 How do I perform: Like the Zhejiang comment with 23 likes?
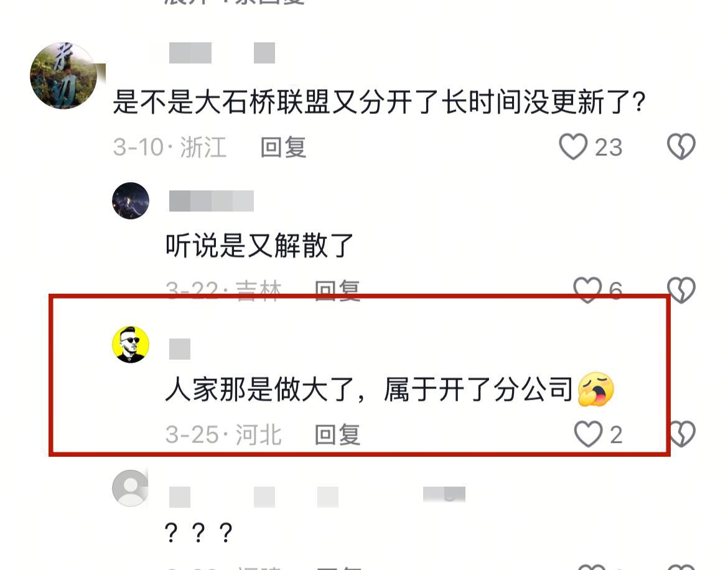(573, 147)
